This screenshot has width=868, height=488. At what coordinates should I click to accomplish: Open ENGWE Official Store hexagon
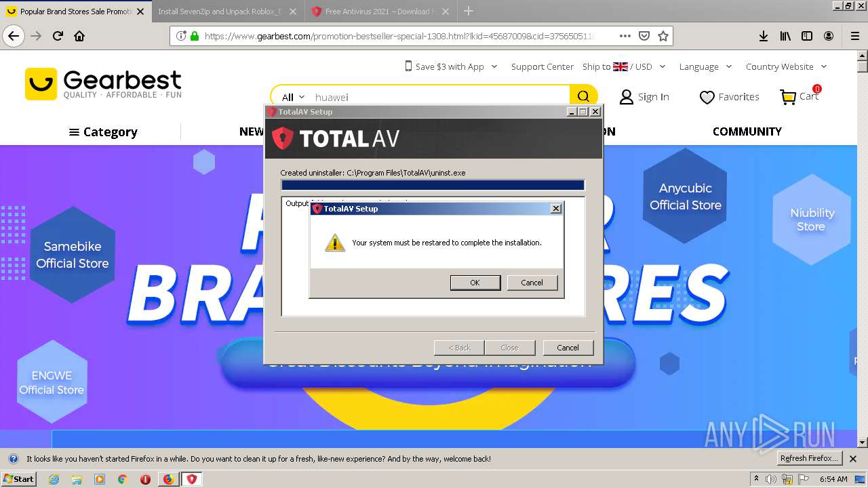pyautogui.click(x=52, y=382)
